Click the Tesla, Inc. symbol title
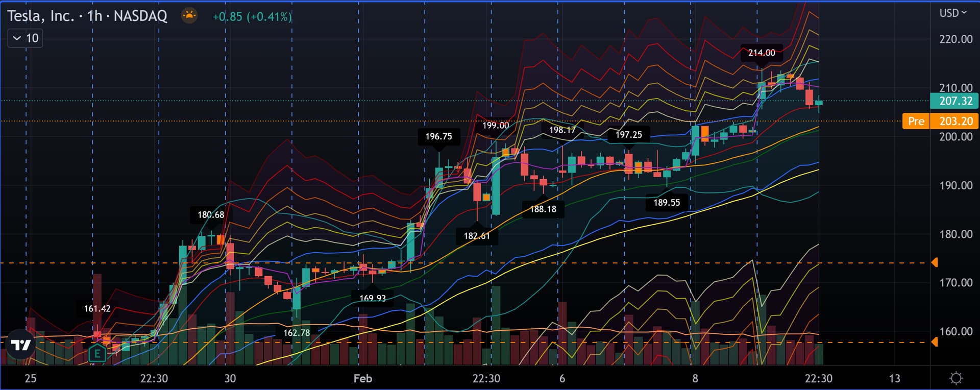Viewport: 980px width, 390px height. pos(41,16)
